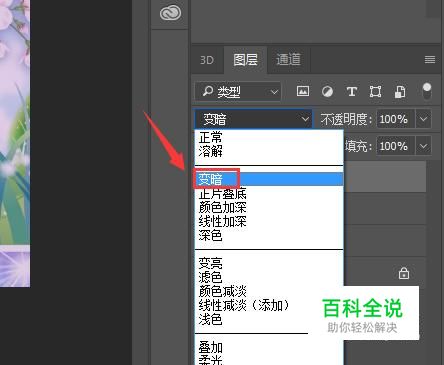Click the lock icon on the layer row
The image size is (444, 365).
404,273
